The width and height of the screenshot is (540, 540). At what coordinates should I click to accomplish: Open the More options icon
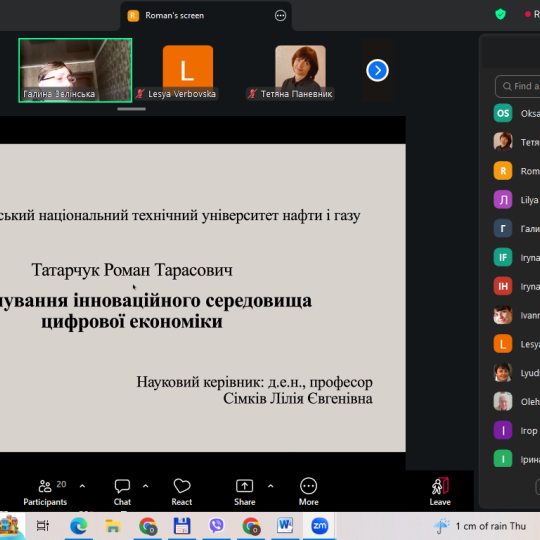pyautogui.click(x=308, y=486)
